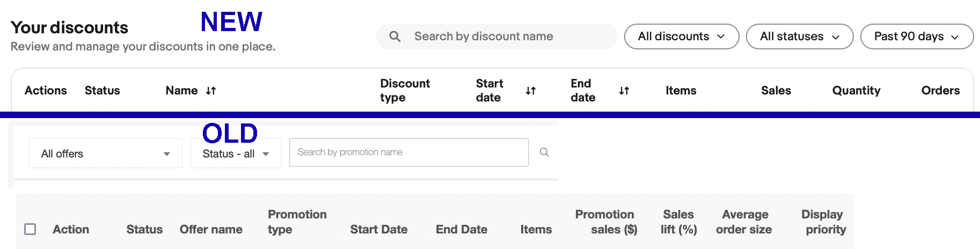This screenshot has height=249, width=980.
Task: Sort by Name using the sort arrows
Action: [x=211, y=91]
